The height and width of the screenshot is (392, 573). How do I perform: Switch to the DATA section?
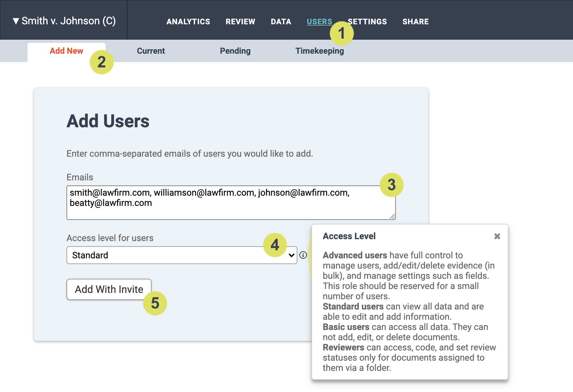tap(281, 21)
